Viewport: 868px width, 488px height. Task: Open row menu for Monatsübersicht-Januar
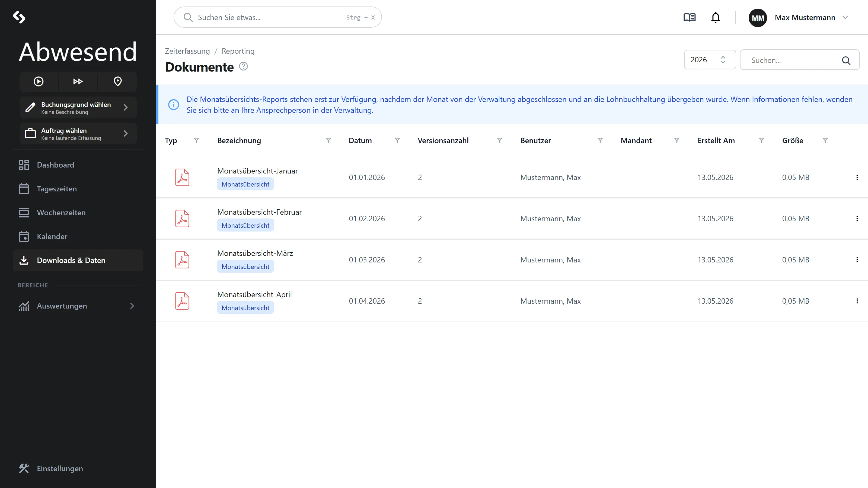click(857, 178)
